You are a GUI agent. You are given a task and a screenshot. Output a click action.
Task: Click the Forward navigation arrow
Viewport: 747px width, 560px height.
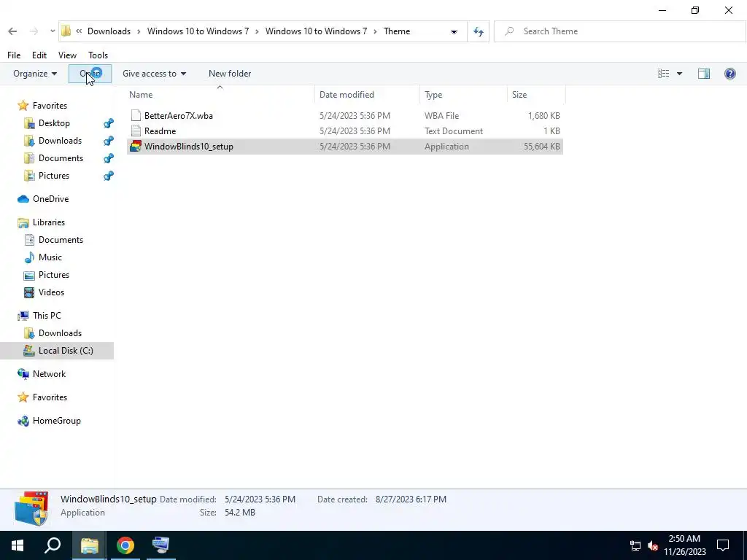34,31
